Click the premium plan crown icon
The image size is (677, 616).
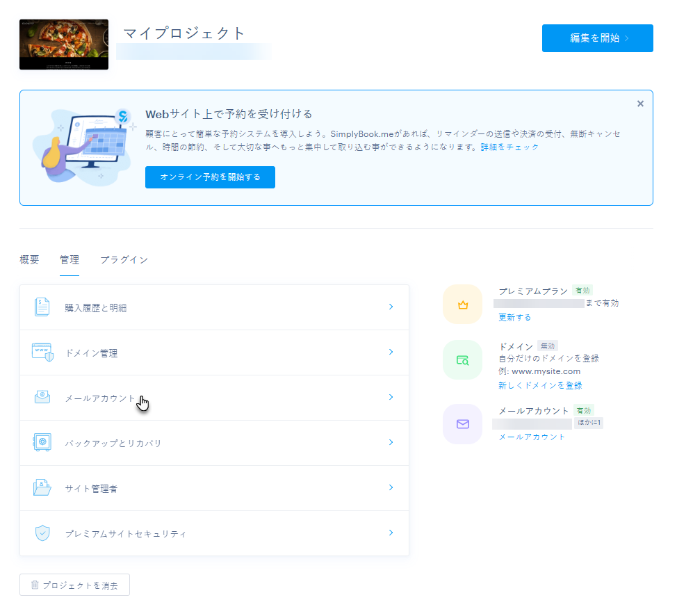[x=463, y=305]
